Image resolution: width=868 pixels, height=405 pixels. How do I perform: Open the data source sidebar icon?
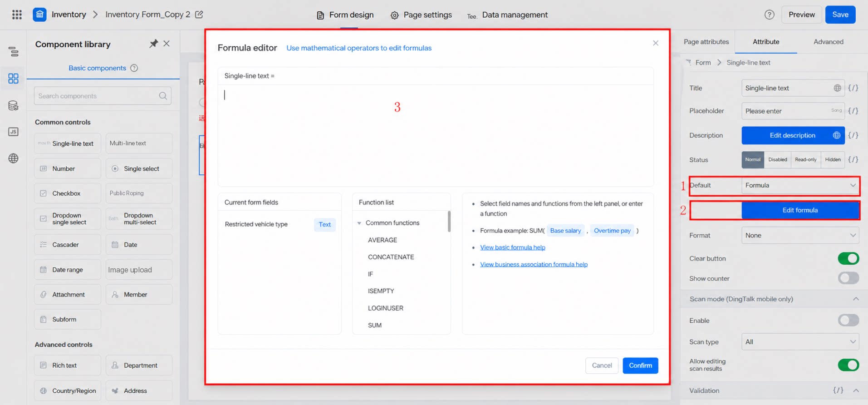click(x=14, y=106)
